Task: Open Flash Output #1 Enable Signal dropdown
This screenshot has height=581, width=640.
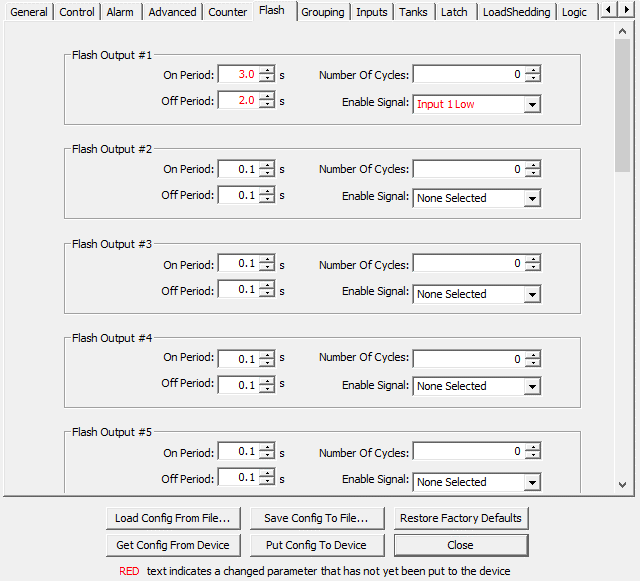Action: pyautogui.click(x=531, y=105)
